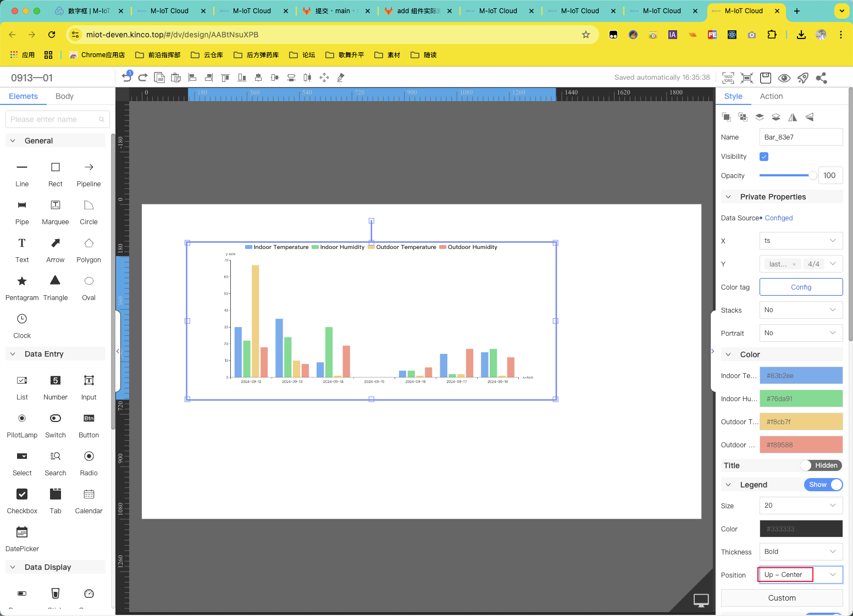Click the Color tag Config button
This screenshot has height=616, width=853.
coord(801,287)
